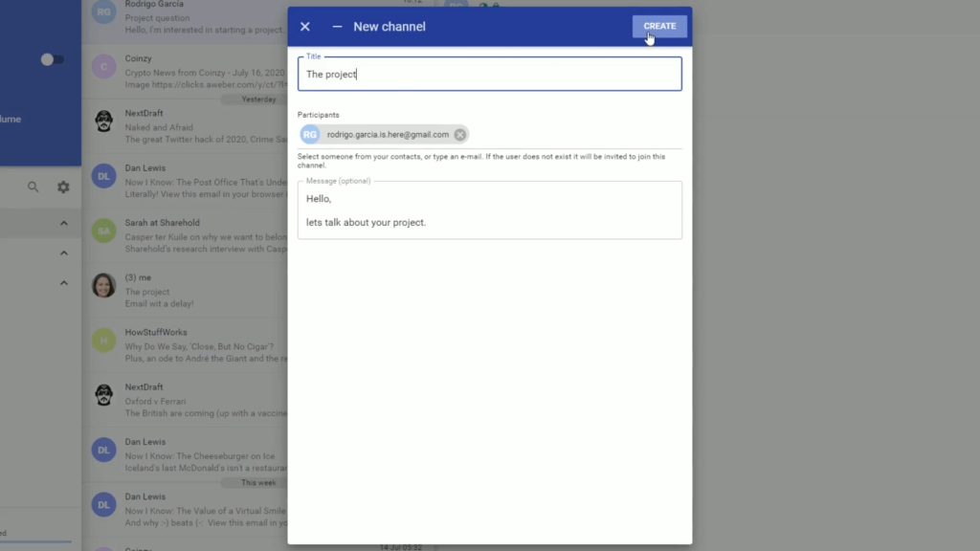
Task: Collapse the first sidebar section chevron
Action: tap(64, 224)
